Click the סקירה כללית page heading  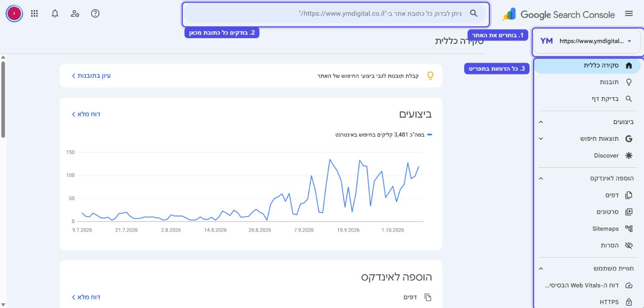[459, 41]
